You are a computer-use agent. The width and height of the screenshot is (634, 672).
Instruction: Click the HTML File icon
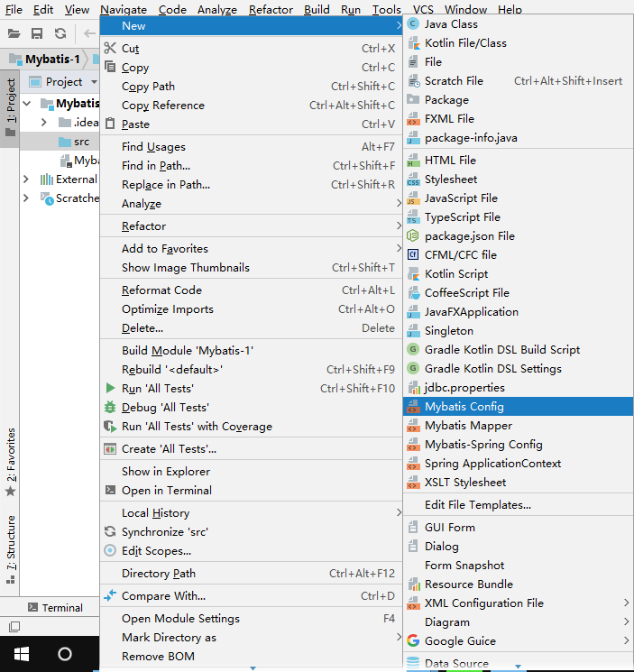click(413, 161)
